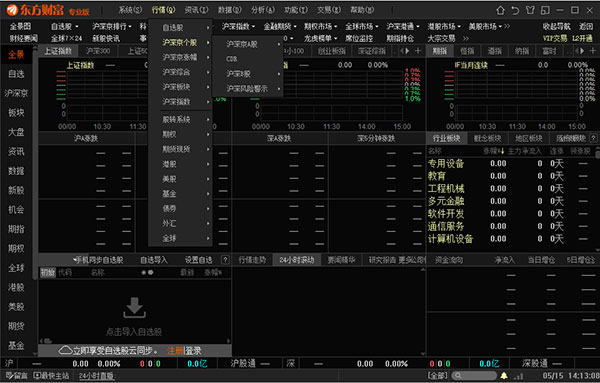Click the back arrow icon in the title bar
This screenshot has height=383, width=600.
[x=515, y=10]
